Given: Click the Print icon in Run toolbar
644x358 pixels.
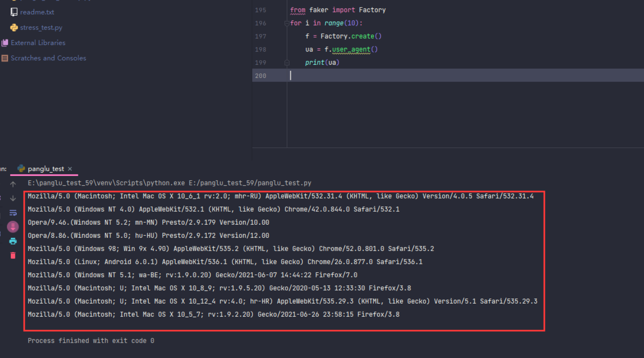Looking at the screenshot, I should [x=13, y=241].
